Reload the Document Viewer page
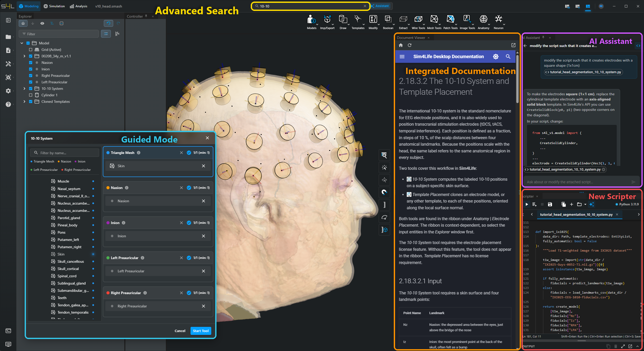 click(410, 45)
